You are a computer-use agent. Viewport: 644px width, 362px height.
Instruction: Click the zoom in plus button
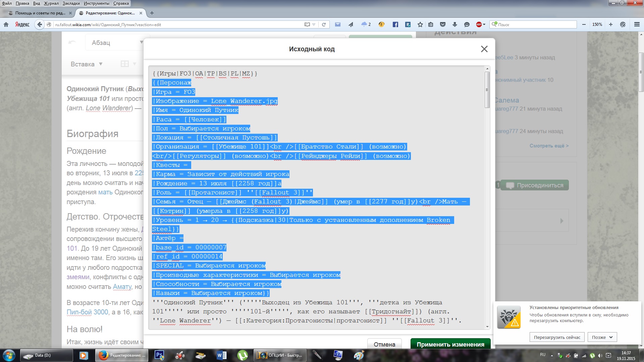(610, 24)
